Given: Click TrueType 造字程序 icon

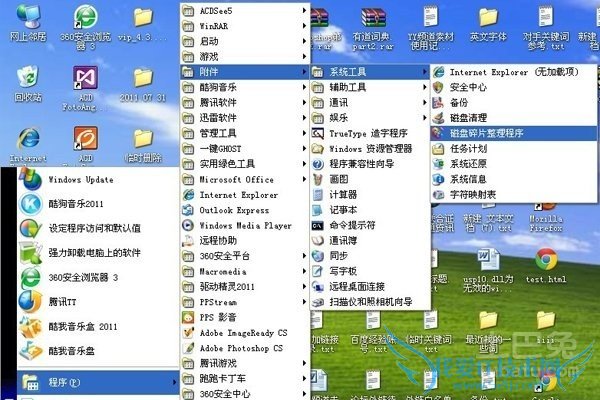Looking at the screenshot, I should click(x=318, y=133).
